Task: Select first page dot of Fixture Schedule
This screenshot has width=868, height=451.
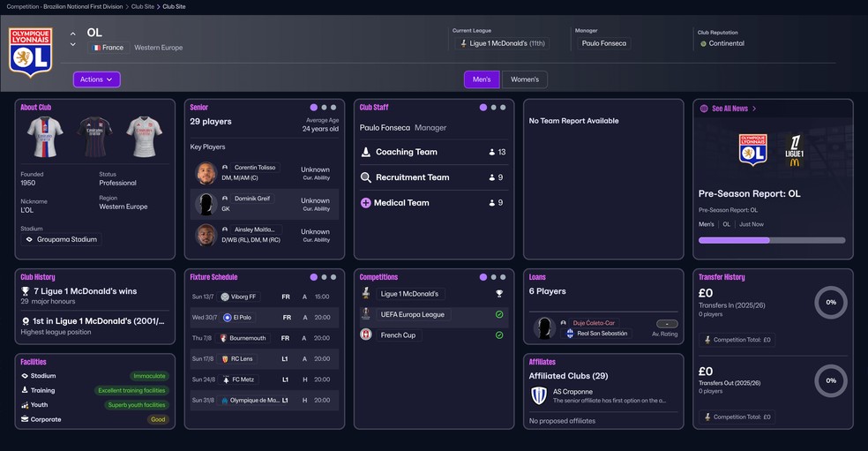Action: [314, 277]
